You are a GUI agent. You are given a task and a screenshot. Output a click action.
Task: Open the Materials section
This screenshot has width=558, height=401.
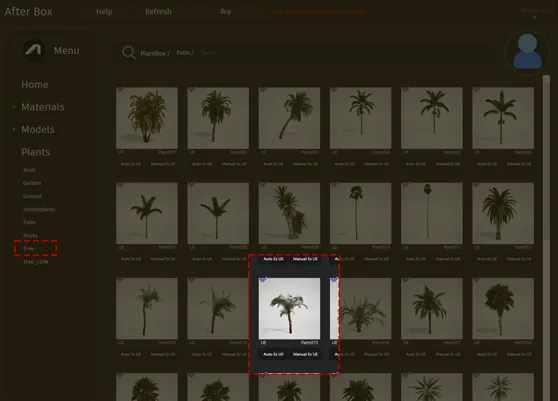[43, 107]
